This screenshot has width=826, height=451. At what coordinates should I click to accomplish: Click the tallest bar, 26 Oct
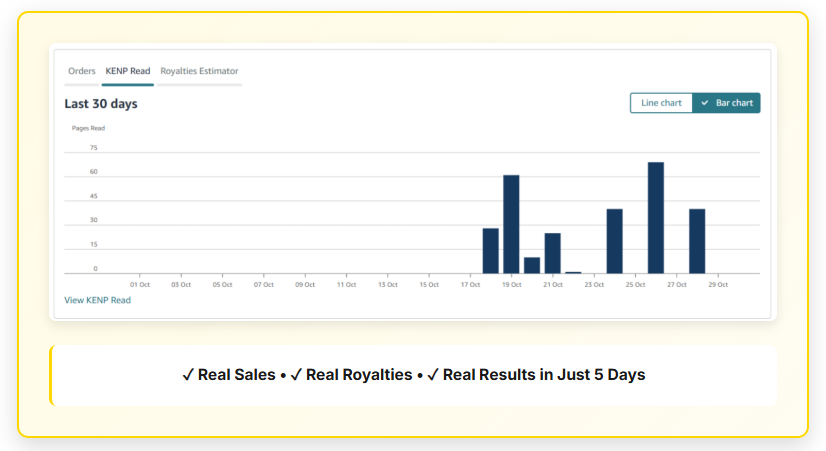[x=656, y=217]
